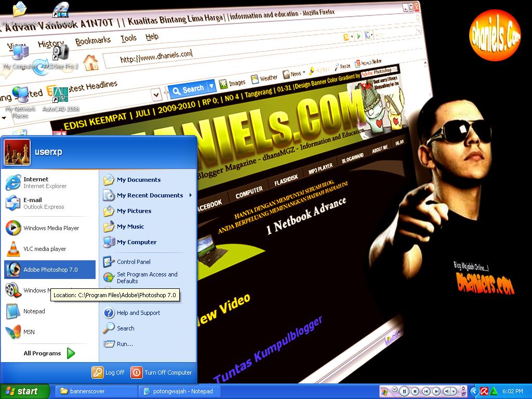
Task: Switch to potongwajah - Notepad taskbar window
Action: [x=179, y=391]
